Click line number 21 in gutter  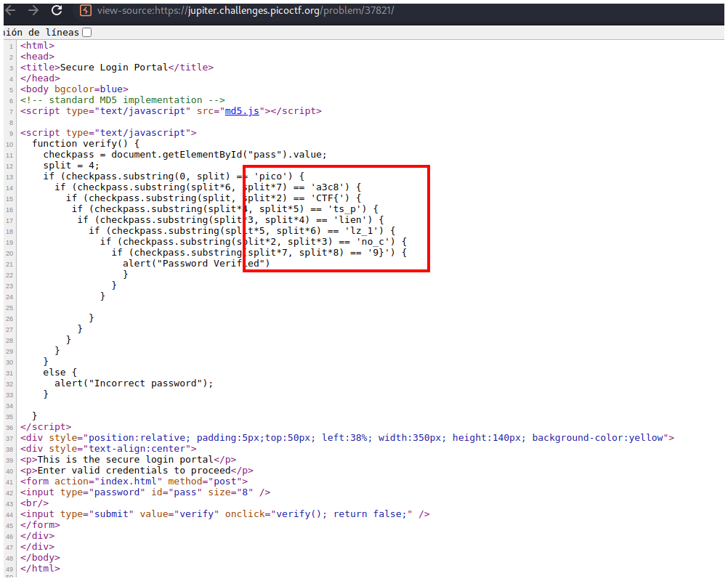[x=9, y=264]
